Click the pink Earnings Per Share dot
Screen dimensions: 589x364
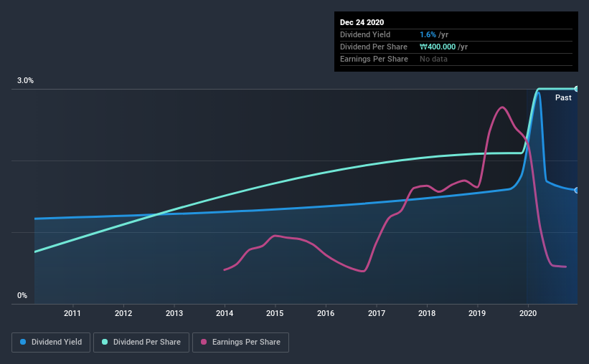[204, 342]
